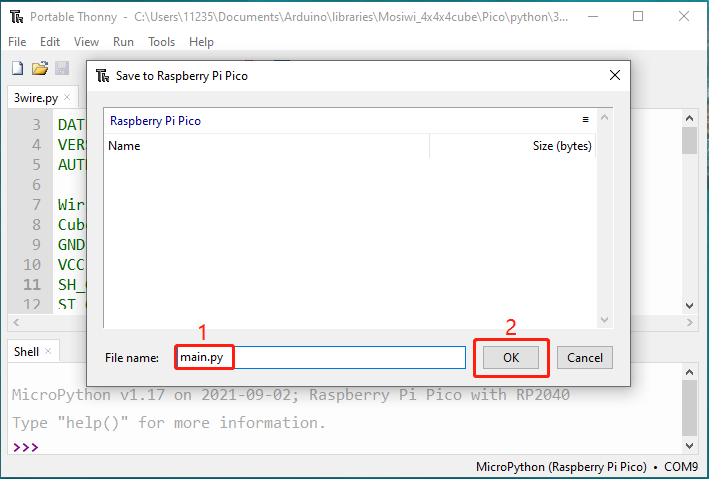Click the Thonny app icon in title bar
Screen dimensions: 709x479
[x=16, y=17]
